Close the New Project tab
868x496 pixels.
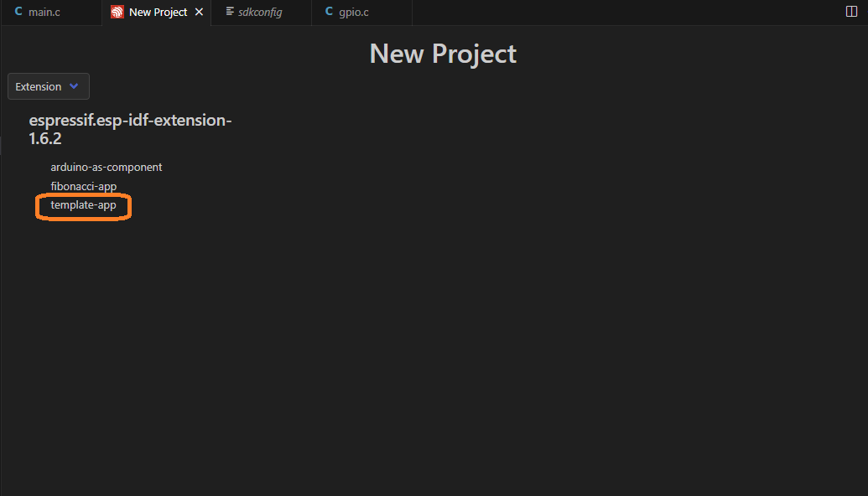pos(200,12)
